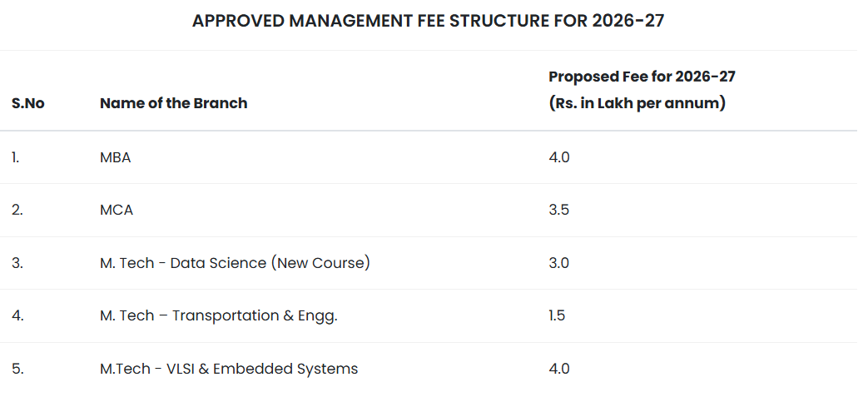Click the 1.5 fee for Transportation
This screenshot has height=402, width=868.
557,315
